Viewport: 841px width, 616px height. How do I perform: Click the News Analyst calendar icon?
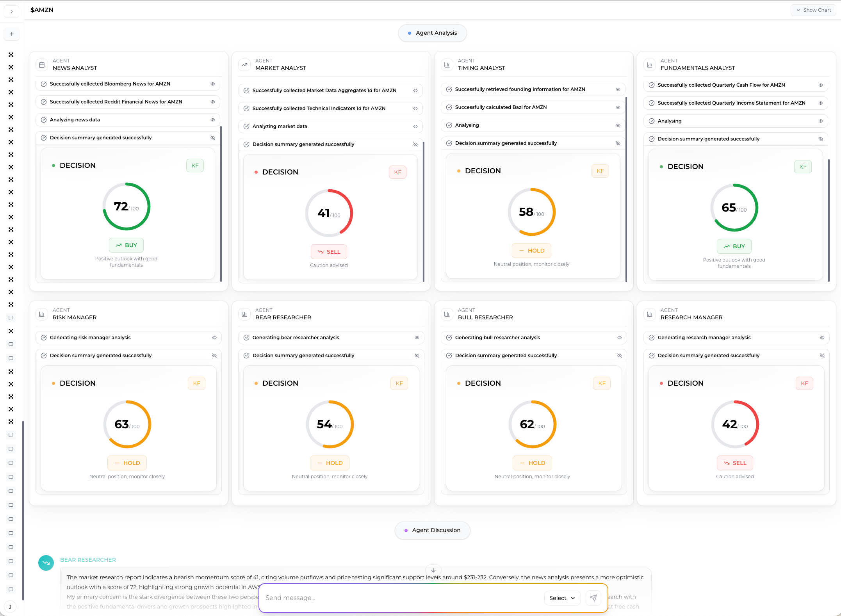[42, 64]
